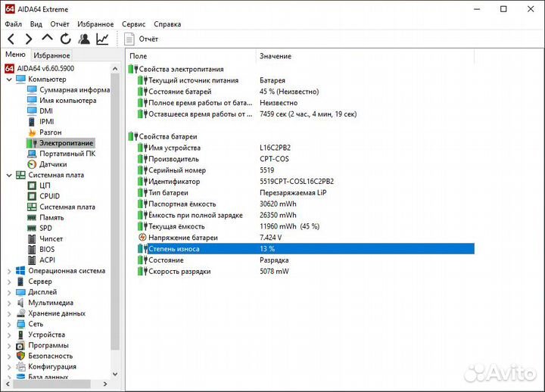Image resolution: width=545 pixels, height=392 pixels.
Task: Click the Память RAM module icon
Action: [32, 218]
